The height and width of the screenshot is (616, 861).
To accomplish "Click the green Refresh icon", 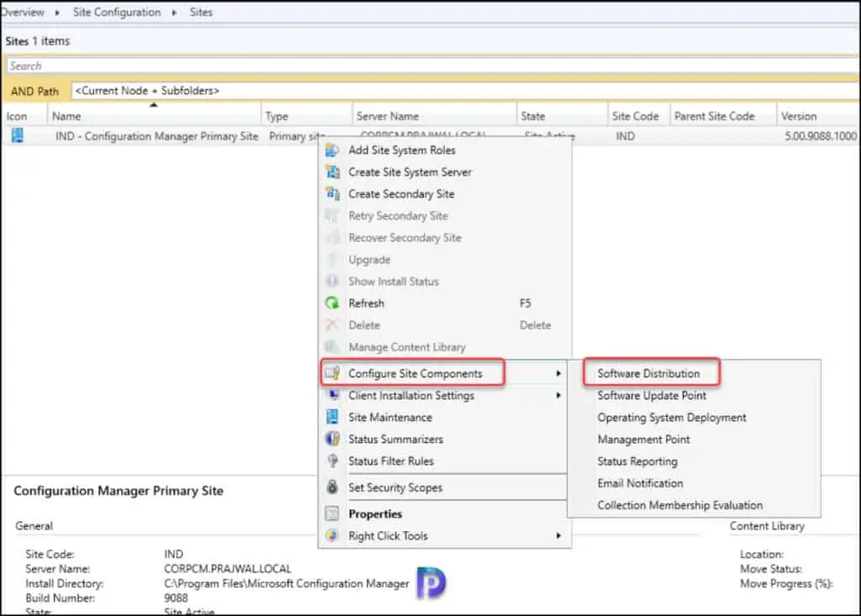I will coord(332,303).
